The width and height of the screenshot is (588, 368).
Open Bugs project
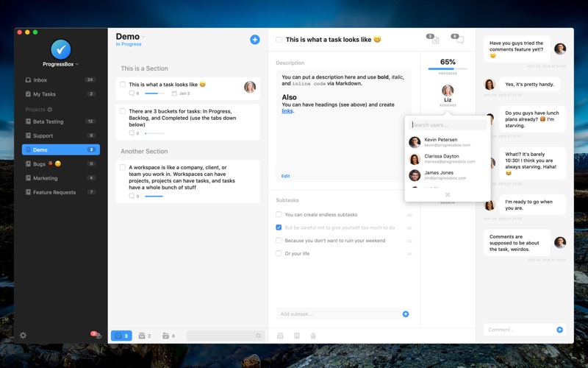tap(61, 163)
